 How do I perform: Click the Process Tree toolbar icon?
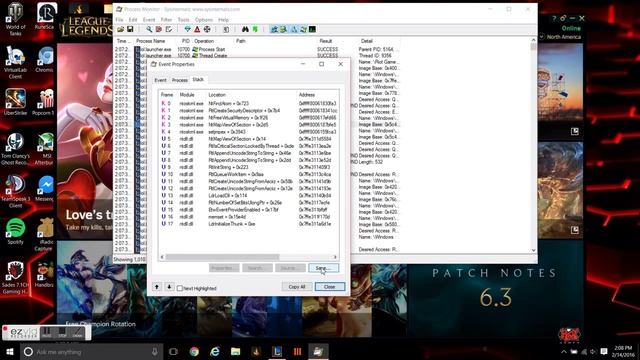pos(226,29)
